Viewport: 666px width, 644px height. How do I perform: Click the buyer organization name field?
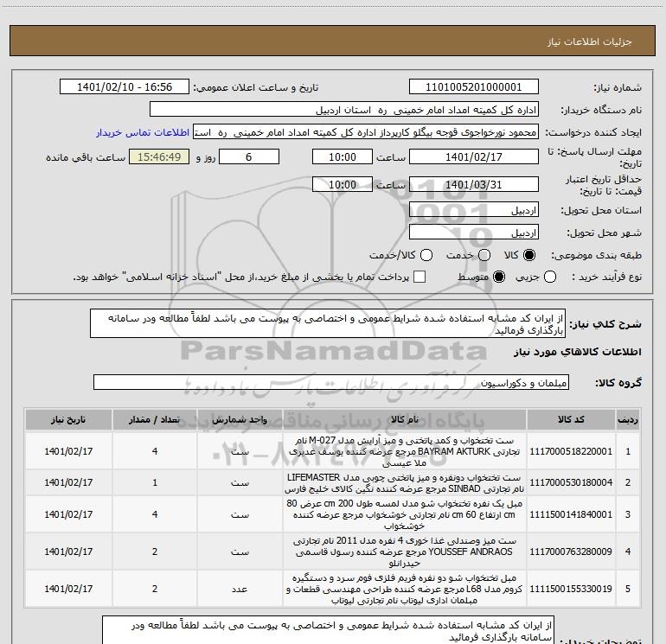(x=344, y=110)
